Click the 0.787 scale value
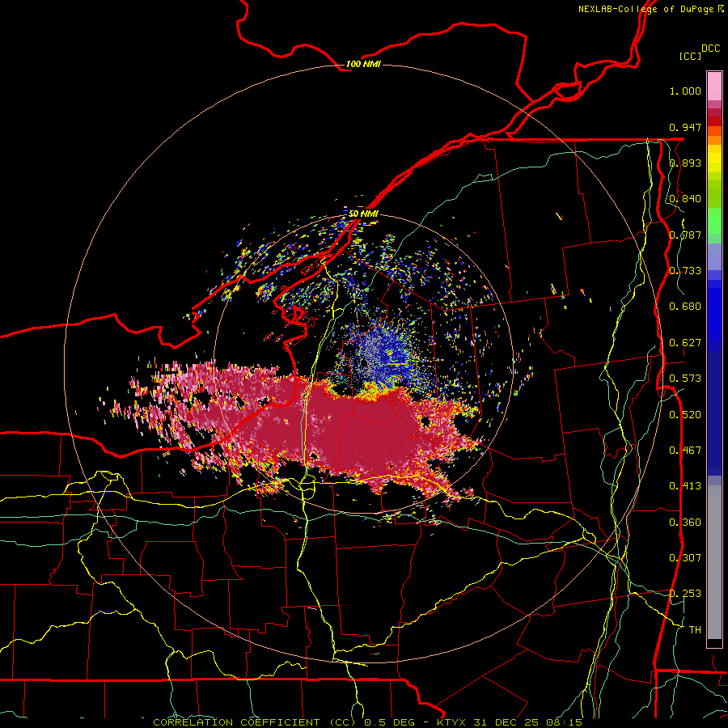 (685, 235)
